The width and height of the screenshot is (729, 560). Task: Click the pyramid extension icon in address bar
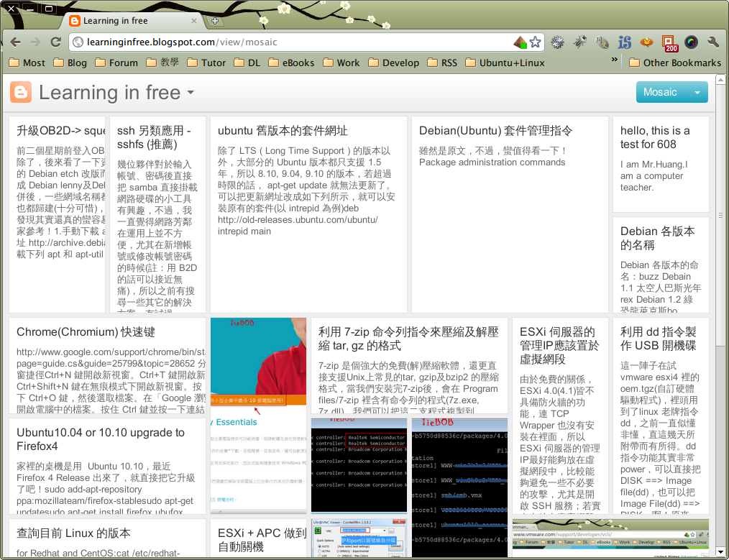(x=520, y=42)
